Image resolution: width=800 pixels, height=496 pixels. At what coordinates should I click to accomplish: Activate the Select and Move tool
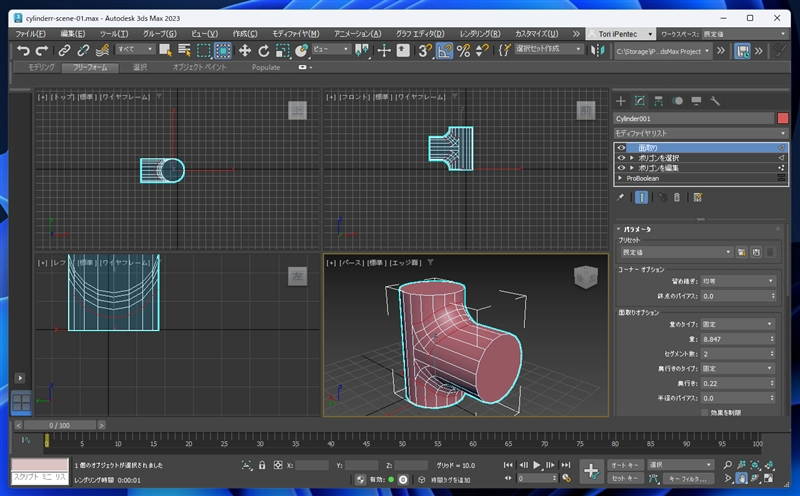[245, 50]
